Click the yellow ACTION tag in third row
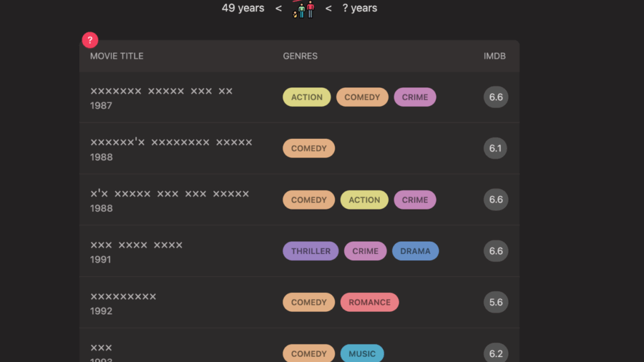The height and width of the screenshot is (362, 644). point(364,200)
